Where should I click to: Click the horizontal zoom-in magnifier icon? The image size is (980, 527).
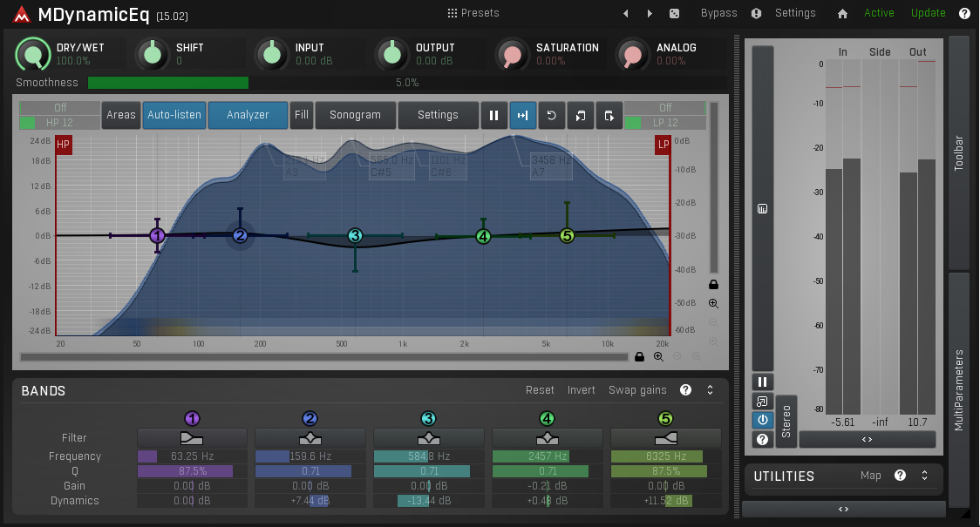[659, 356]
